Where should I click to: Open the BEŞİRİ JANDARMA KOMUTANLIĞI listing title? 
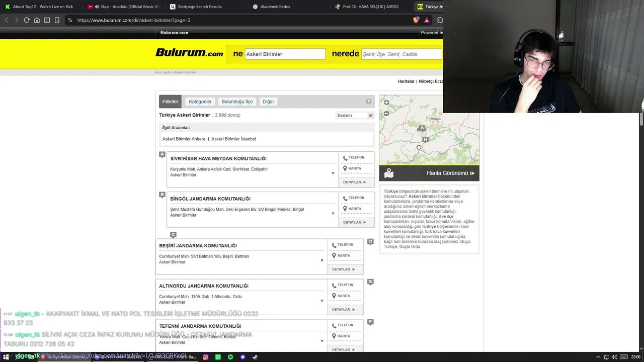(198, 246)
